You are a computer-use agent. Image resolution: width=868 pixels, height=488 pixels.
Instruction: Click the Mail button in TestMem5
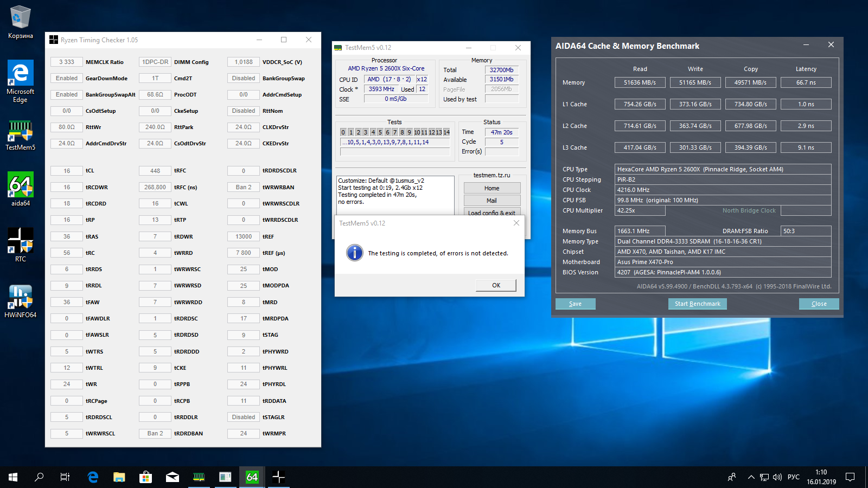492,201
